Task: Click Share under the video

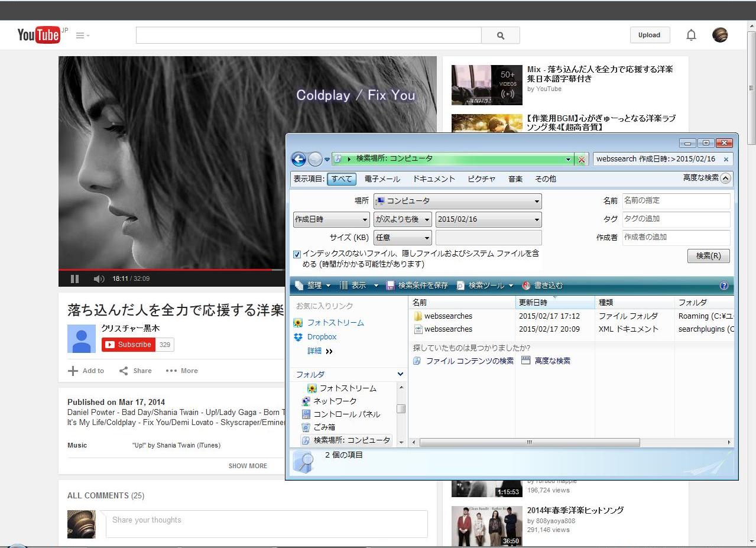Action: (135, 371)
